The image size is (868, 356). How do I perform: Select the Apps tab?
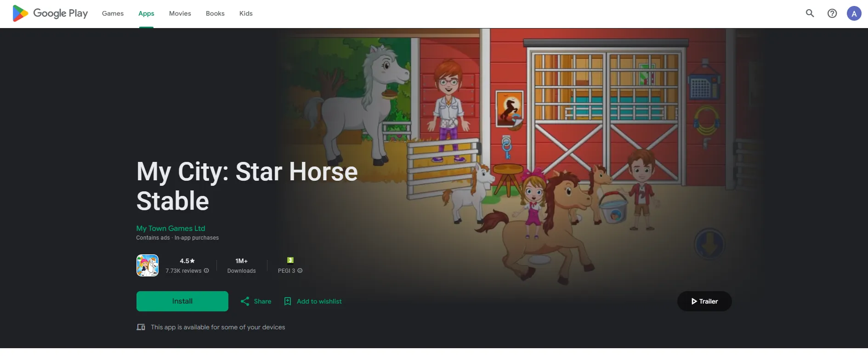coord(146,13)
